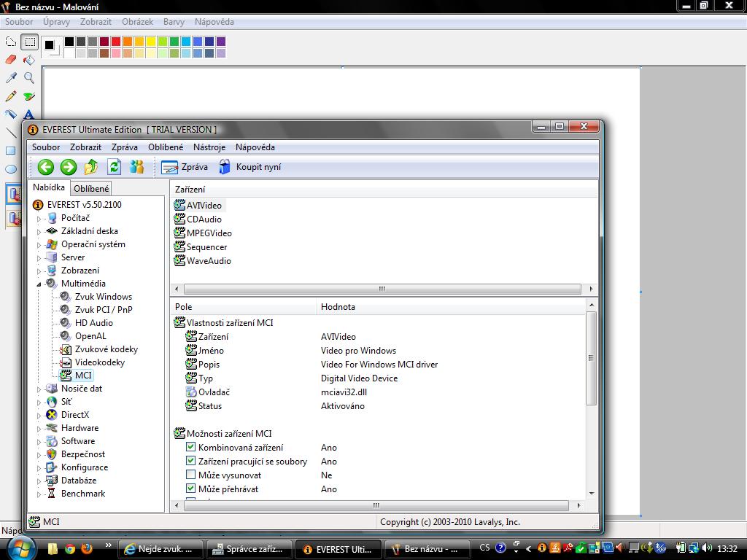
Task: Open the Zpráva menu in EVEREST
Action: tap(124, 147)
